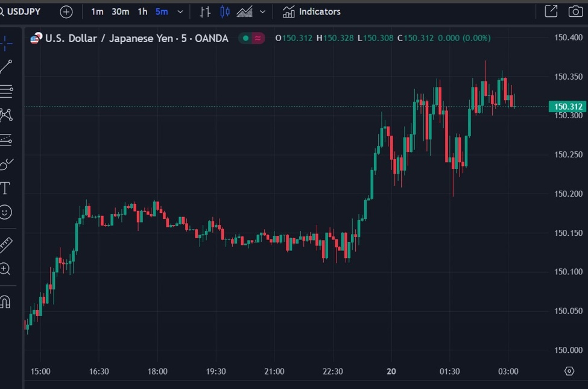Viewport: 588px width, 389px height.
Task: Click the 150.312 price axis label
Action: tap(567, 106)
